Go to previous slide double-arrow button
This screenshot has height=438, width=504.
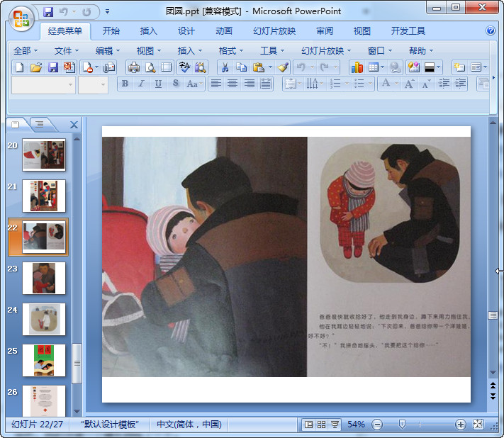pos(493,386)
